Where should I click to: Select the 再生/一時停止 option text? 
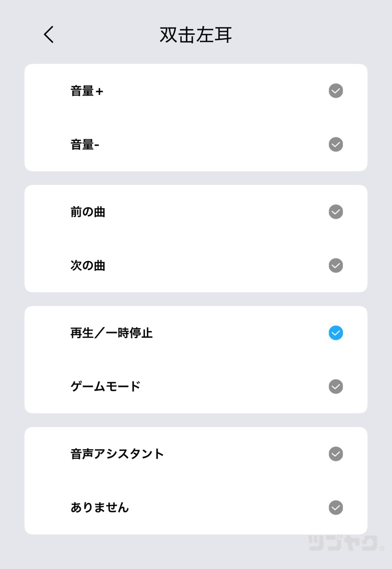coord(111,334)
